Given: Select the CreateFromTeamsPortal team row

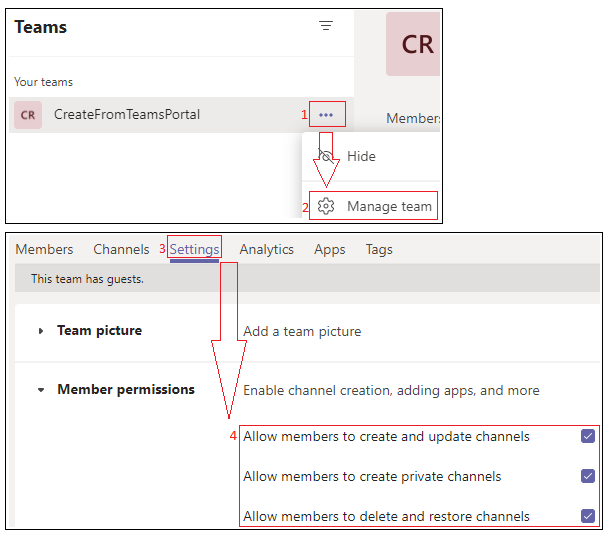Looking at the screenshot, I should tap(181, 115).
